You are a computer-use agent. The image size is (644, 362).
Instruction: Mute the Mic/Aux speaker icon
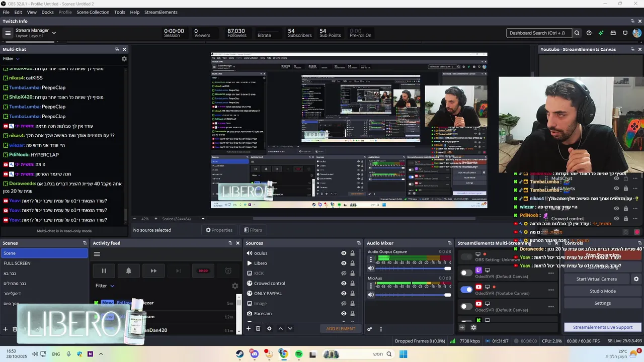(x=371, y=295)
